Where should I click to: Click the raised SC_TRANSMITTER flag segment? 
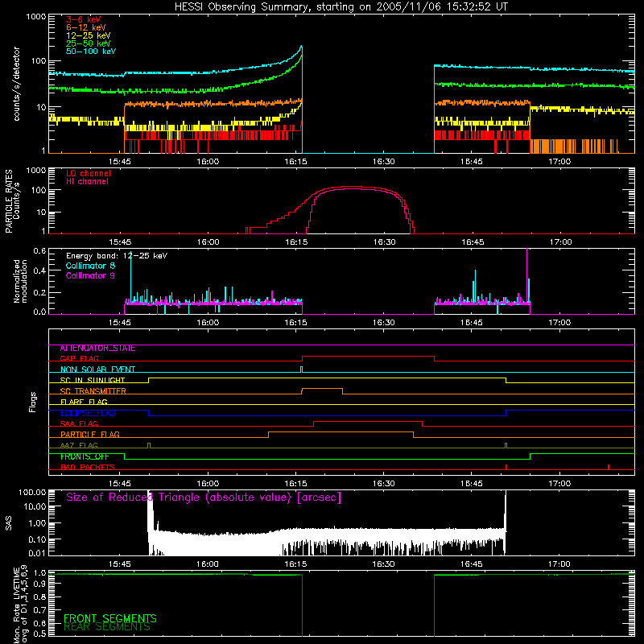[x=322, y=388]
